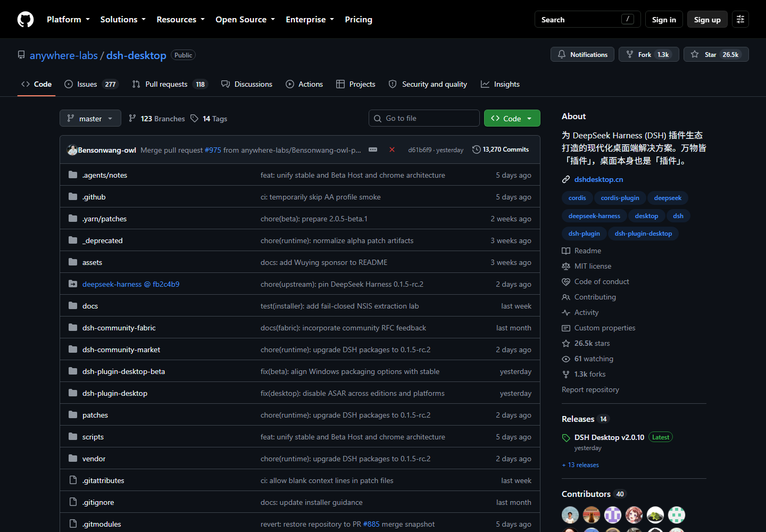Expand the Enterprise menu
The width and height of the screenshot is (766, 532).
point(310,19)
